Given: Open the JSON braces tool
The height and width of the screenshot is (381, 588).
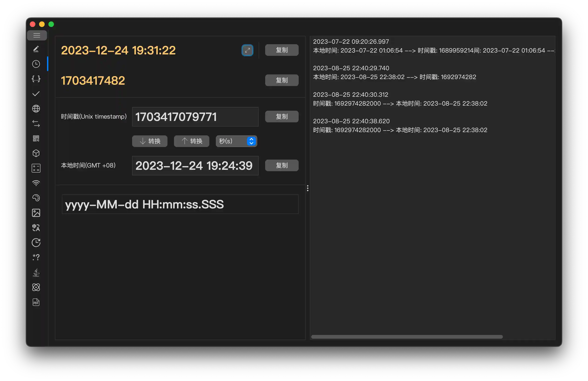Looking at the screenshot, I should pos(36,79).
